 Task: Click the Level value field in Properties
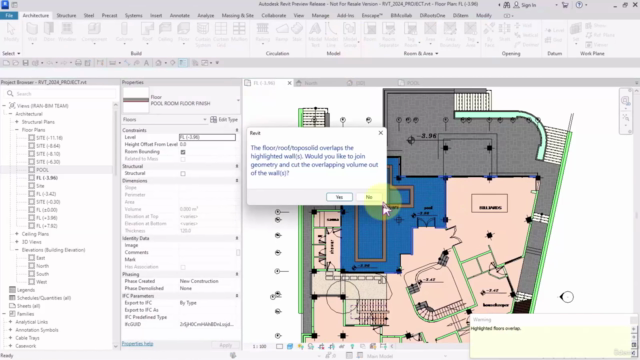[207, 137]
